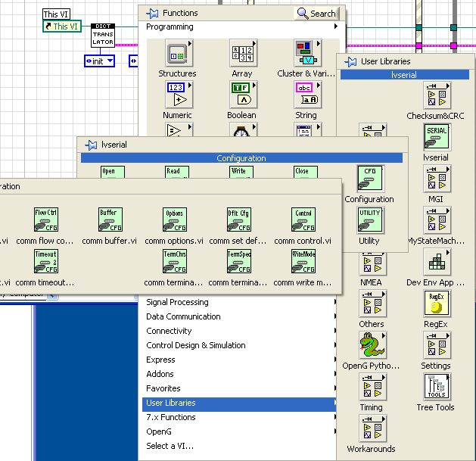
Task: Select the comm set default config icon
Action: (239, 220)
